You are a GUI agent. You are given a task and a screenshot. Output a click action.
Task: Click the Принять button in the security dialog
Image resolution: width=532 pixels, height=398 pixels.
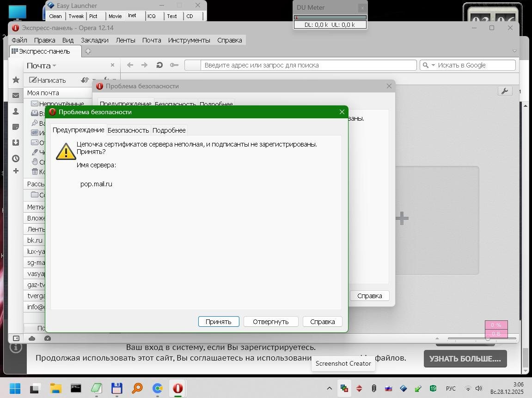coord(219,321)
